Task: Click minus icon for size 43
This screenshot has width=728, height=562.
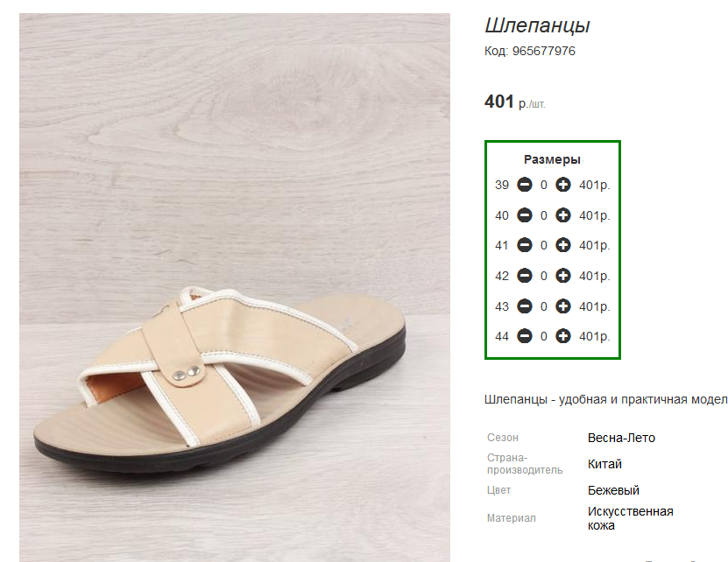Action: pyautogui.click(x=525, y=306)
